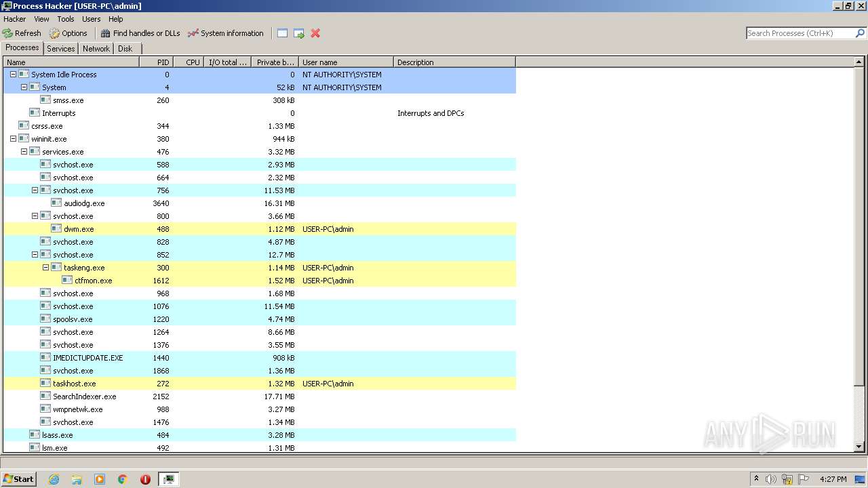Open Windows Media Player from taskbar
868x488 pixels.
(x=100, y=479)
